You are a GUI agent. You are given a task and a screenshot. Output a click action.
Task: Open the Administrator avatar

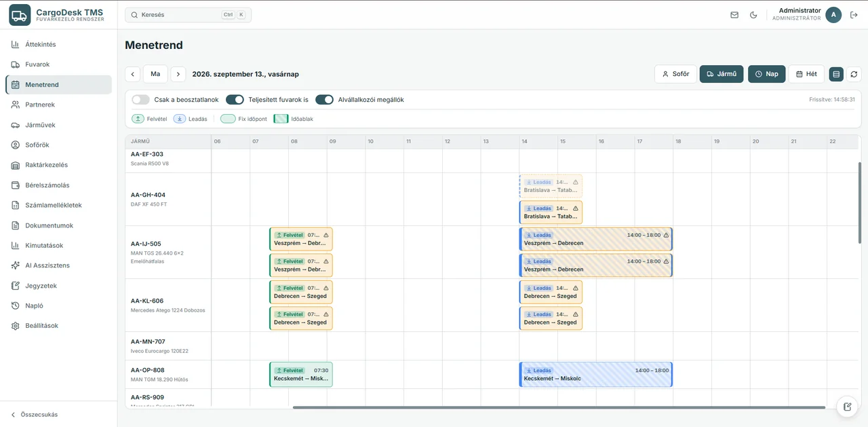(833, 15)
